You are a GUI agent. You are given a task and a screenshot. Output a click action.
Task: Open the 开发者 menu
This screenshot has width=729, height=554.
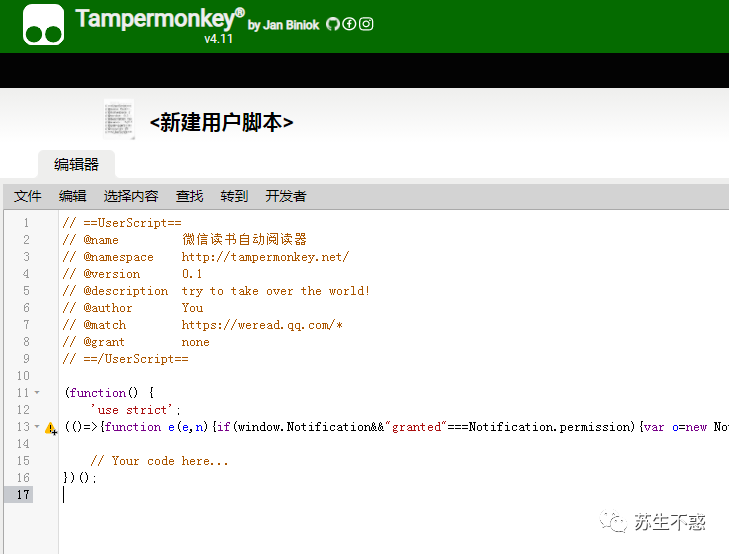point(286,196)
